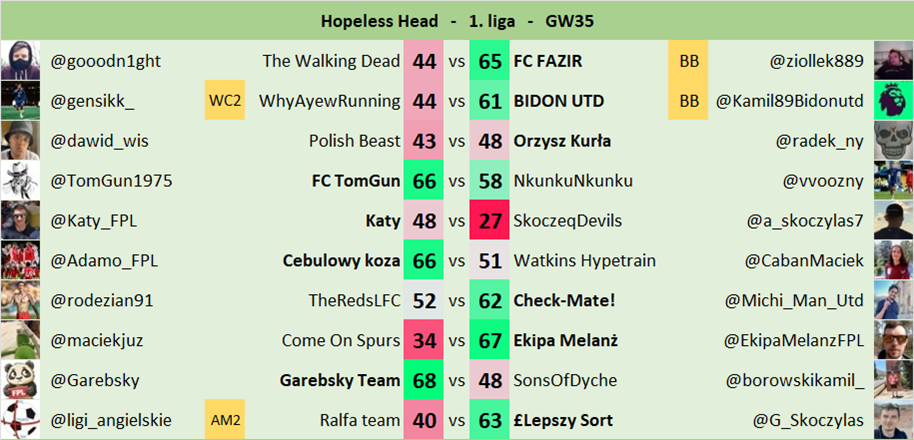Click @ligi_angielskie's football avatar
The width and height of the screenshot is (914, 440).
pos(21,420)
